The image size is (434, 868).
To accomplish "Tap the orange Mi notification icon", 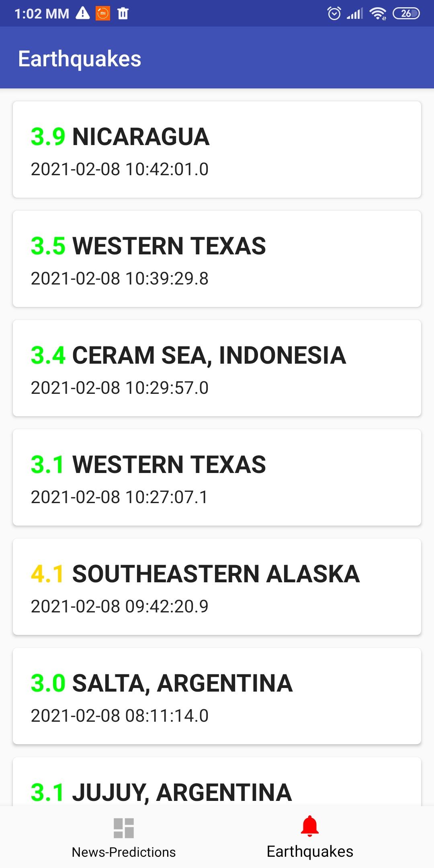I will pyautogui.click(x=103, y=13).
